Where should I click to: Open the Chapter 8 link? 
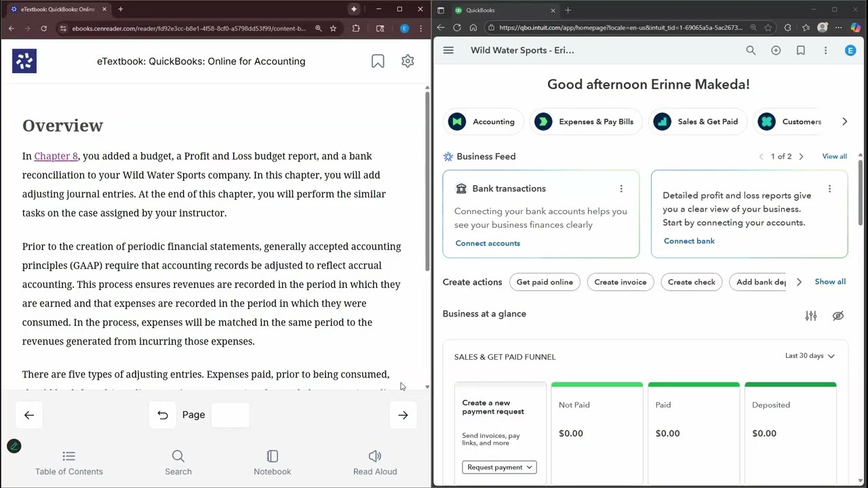[56, 156]
